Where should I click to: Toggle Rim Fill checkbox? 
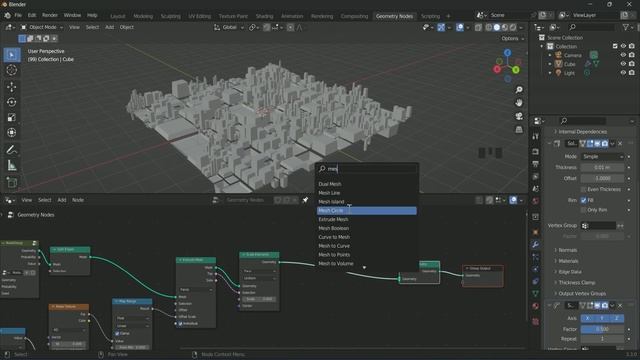583,200
